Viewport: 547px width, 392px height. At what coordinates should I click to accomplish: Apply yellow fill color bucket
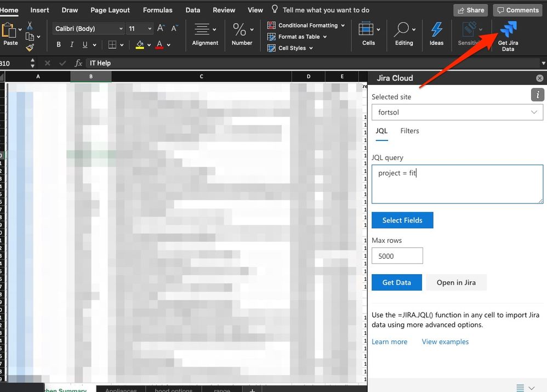point(140,44)
